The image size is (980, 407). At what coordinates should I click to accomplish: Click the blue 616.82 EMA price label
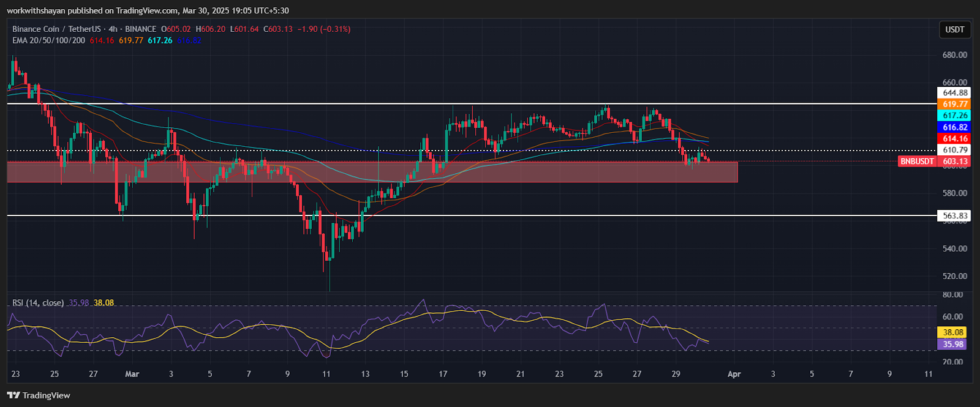[954, 127]
